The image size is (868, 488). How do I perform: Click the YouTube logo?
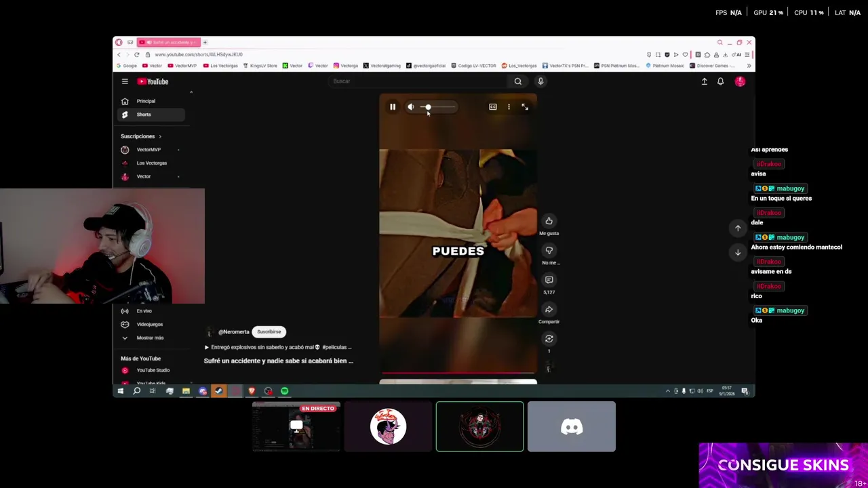[153, 81]
